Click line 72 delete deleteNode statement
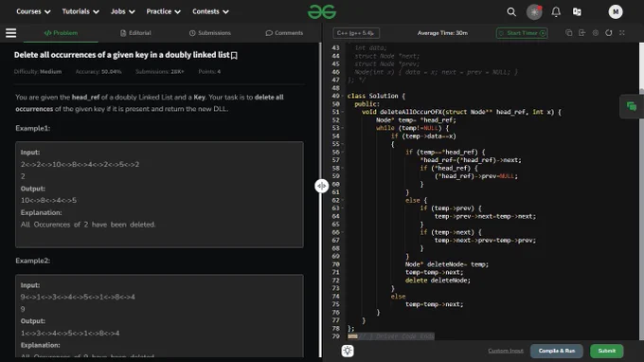 point(438,281)
